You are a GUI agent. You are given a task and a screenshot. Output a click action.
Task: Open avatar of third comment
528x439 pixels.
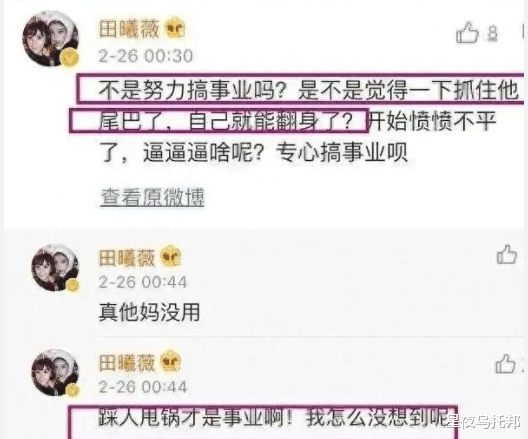[x=55, y=372]
